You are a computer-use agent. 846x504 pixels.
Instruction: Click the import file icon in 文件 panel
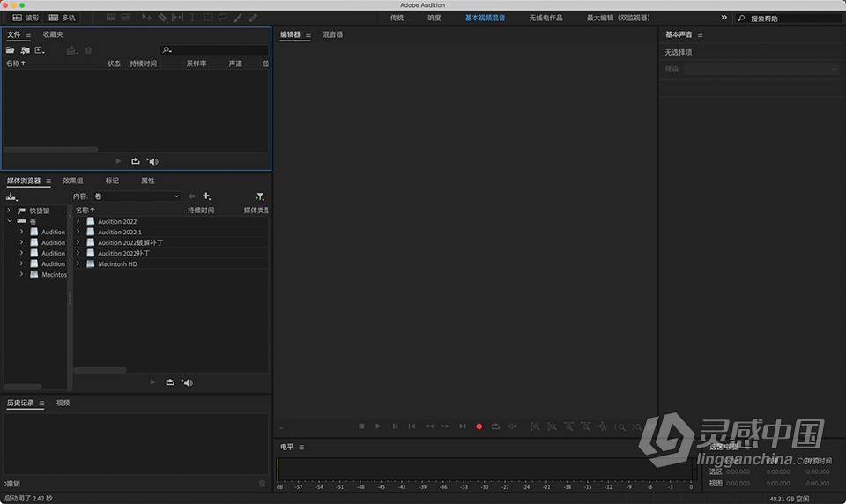point(25,50)
